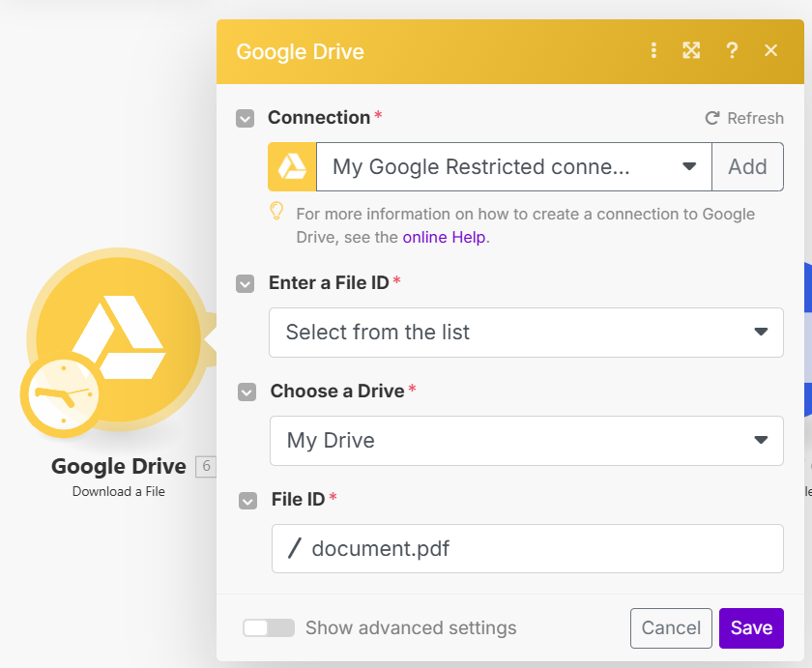
Task: Click the module number 6 badge
Action: pos(206,467)
